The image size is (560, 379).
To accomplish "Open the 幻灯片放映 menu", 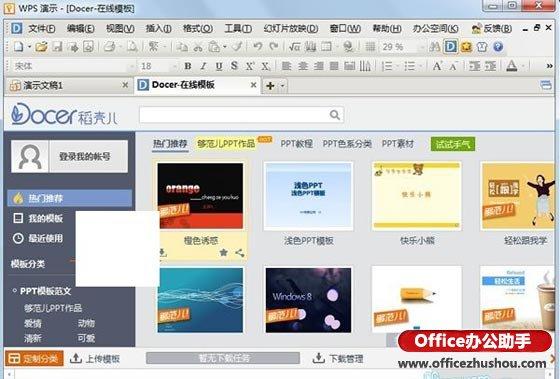I will pyautogui.click(x=291, y=28).
